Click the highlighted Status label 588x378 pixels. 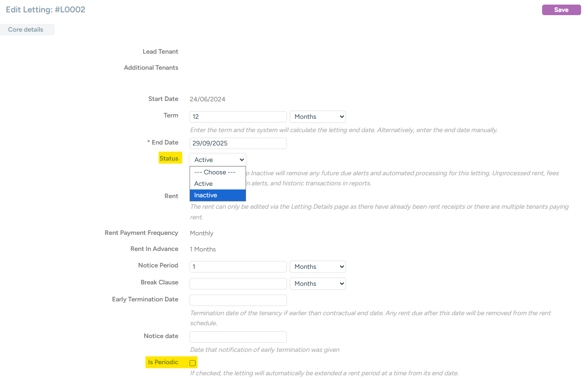(x=169, y=159)
